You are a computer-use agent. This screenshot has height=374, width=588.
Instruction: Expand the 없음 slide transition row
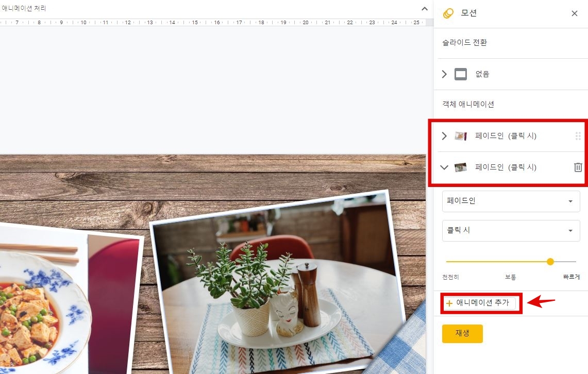[444, 74]
